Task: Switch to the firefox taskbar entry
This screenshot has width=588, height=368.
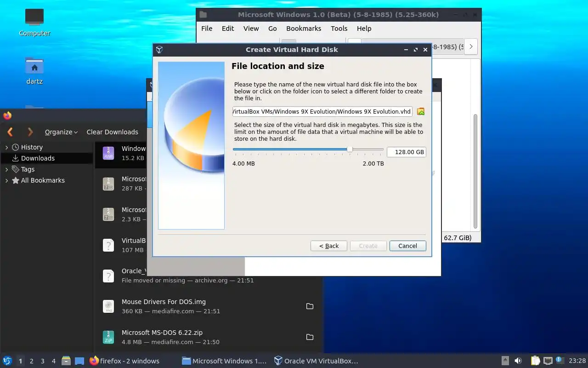Action: point(124,361)
